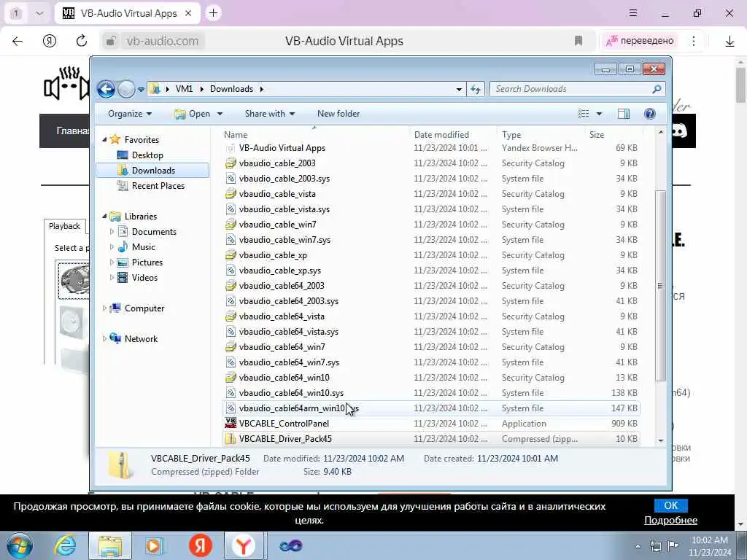Viewport: 747px width, 560px height.
Task: Select vbaudio_cable_vista catalog icon
Action: 231,194
